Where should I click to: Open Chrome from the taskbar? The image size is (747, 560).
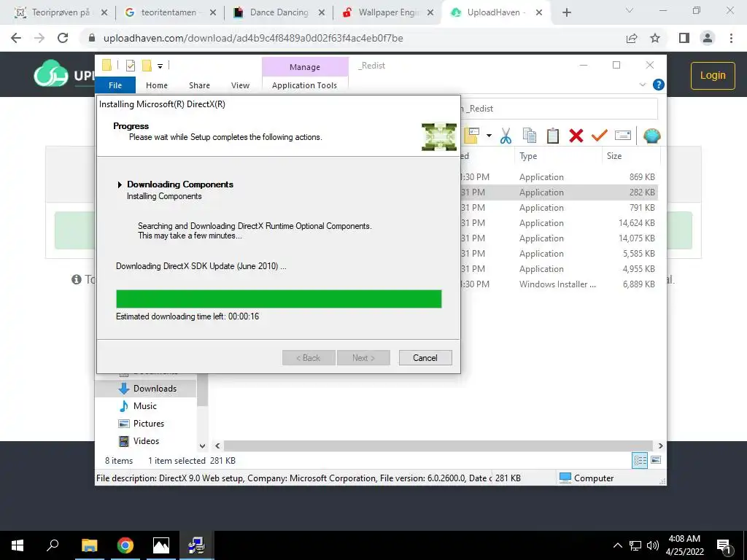(125, 545)
